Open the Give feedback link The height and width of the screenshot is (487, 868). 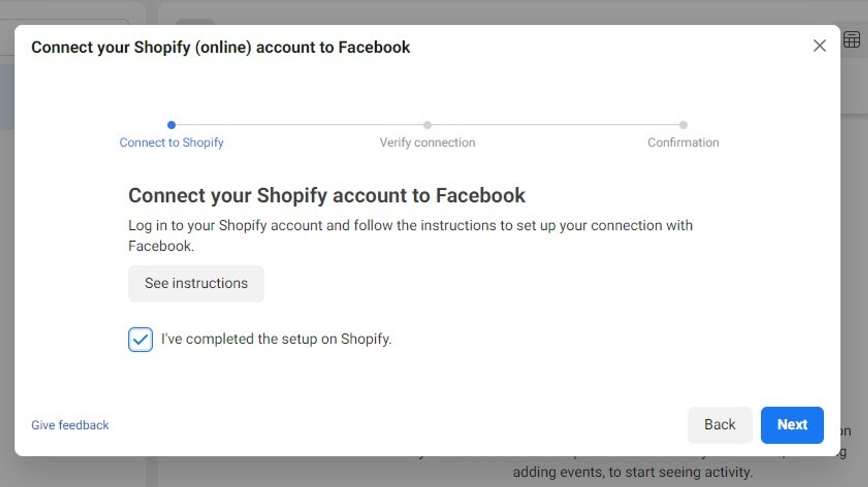[x=70, y=425]
